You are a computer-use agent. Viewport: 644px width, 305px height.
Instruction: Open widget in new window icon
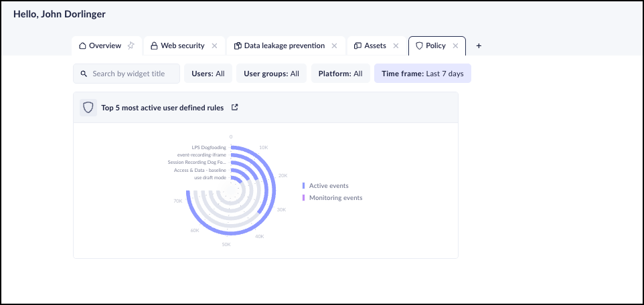point(234,107)
